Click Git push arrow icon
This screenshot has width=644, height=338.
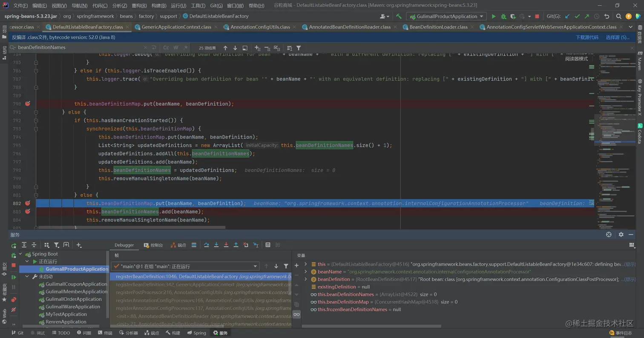coord(587,16)
